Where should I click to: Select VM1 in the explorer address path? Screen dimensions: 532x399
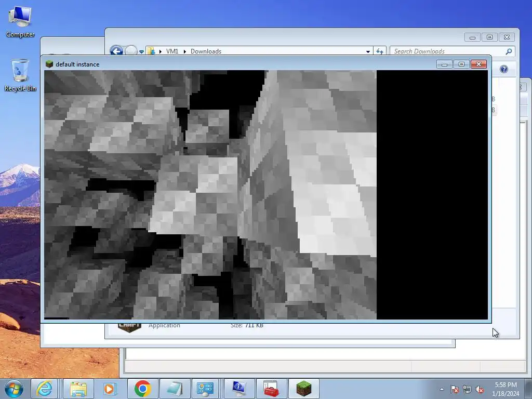[172, 51]
